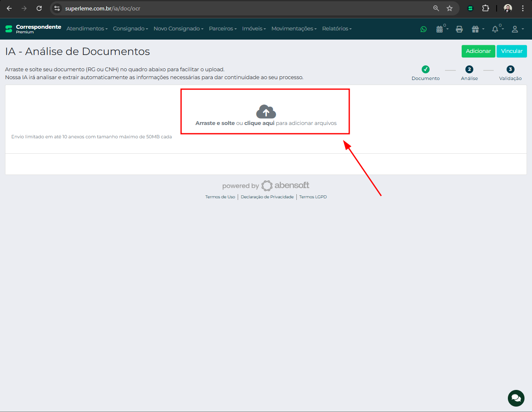
Task: Click the Correspondente Premium logo
Action: [33, 29]
